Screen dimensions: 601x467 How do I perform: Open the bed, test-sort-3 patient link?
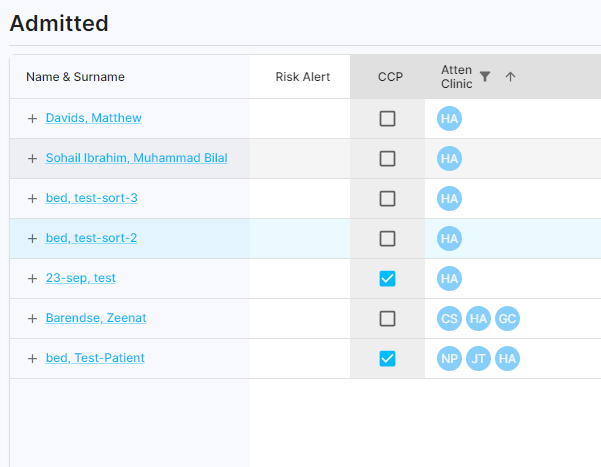point(92,198)
